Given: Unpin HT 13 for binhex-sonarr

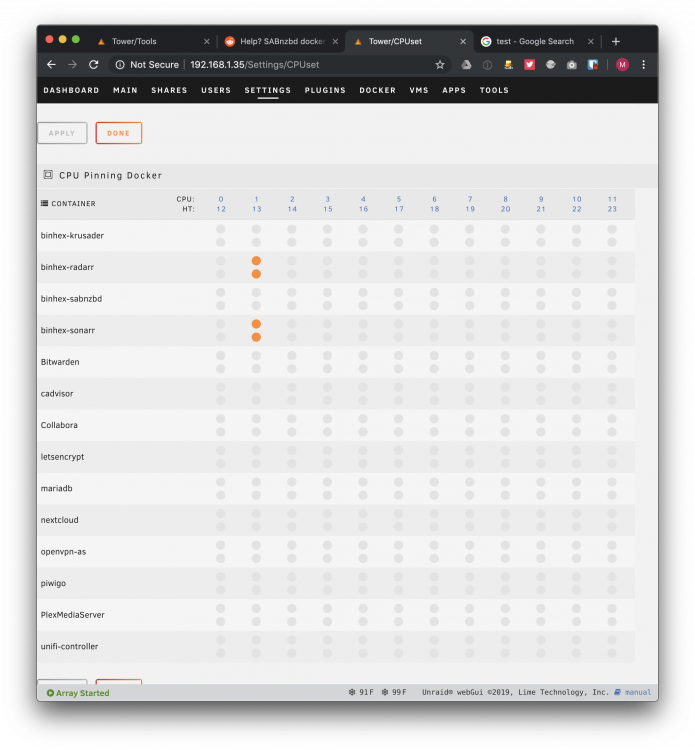Looking at the screenshot, I should coord(256,337).
